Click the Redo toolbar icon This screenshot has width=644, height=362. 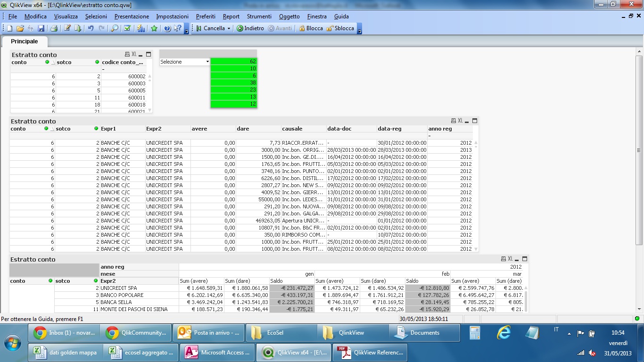tap(101, 28)
